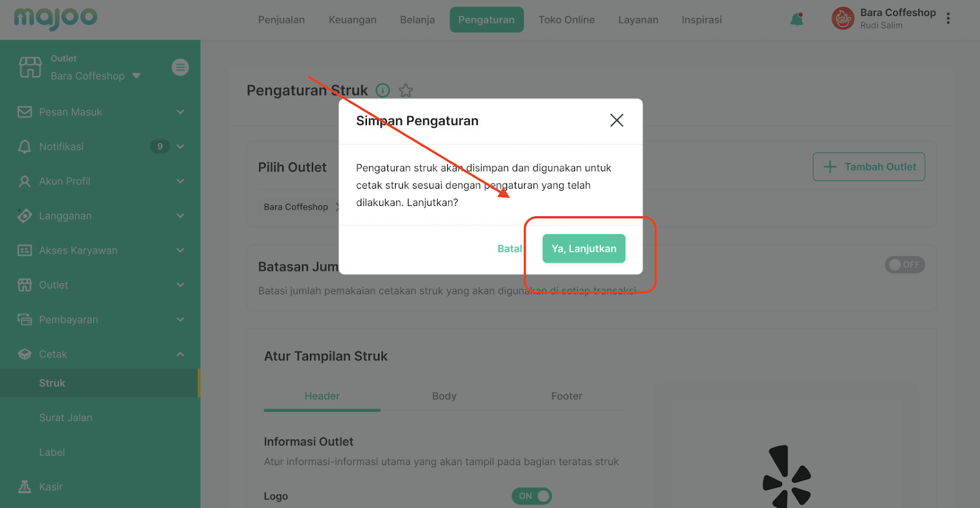Confirm with Ya, Lanjutkan button
The width and height of the screenshot is (980, 508).
(x=584, y=248)
